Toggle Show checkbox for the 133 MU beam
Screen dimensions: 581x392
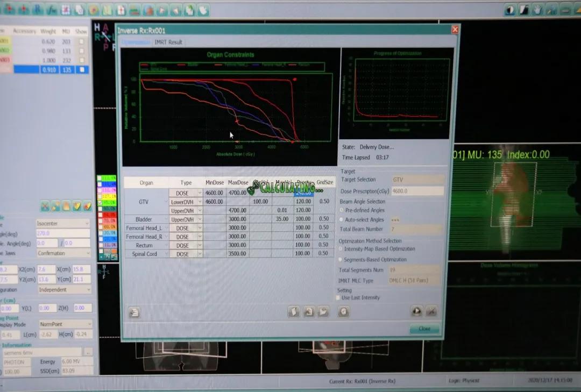point(81,51)
